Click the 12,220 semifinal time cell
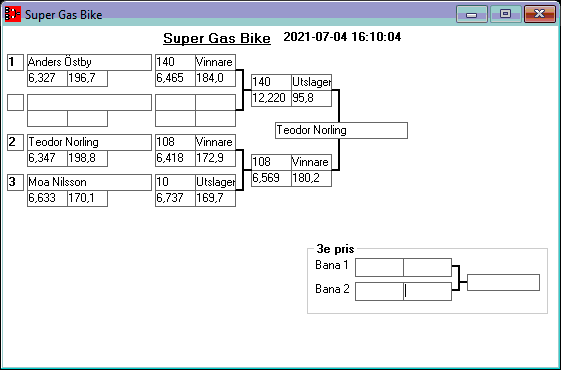 click(x=271, y=98)
